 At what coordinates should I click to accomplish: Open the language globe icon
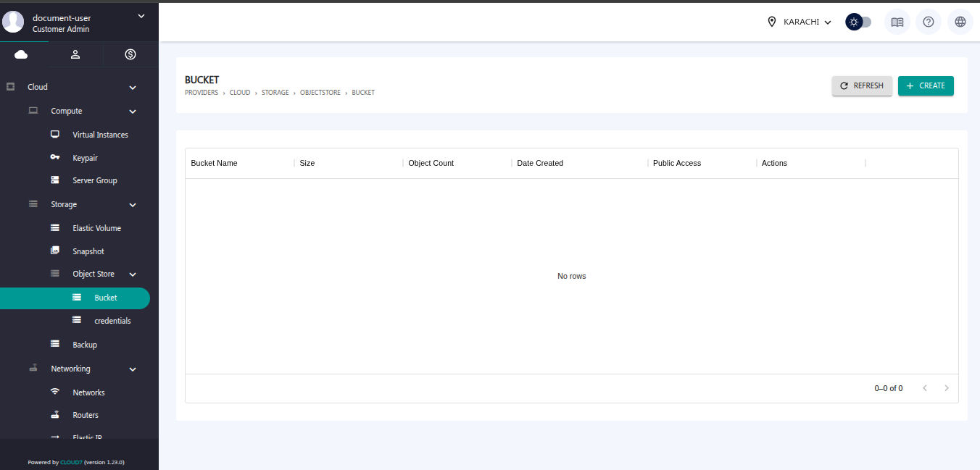960,22
